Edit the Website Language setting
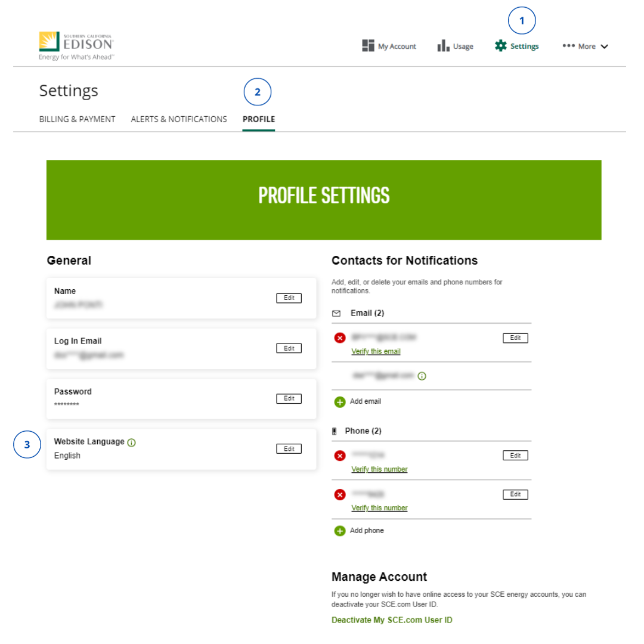 (x=289, y=448)
